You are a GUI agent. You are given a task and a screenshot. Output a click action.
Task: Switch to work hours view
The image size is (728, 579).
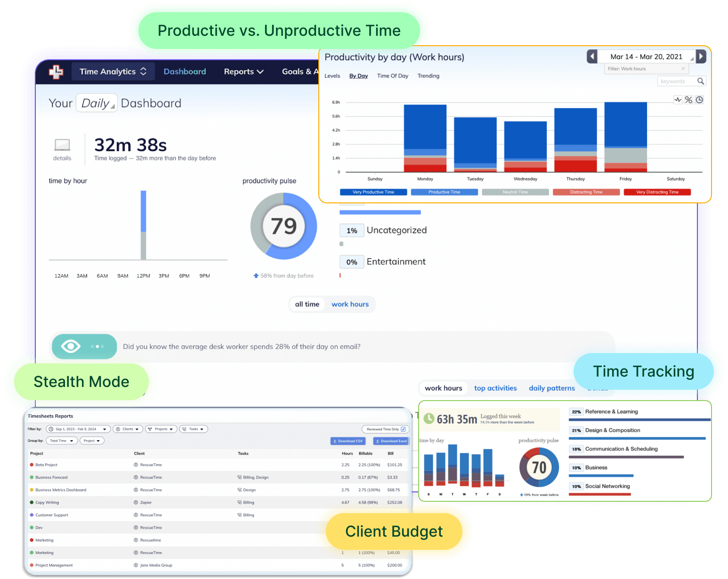coord(350,304)
